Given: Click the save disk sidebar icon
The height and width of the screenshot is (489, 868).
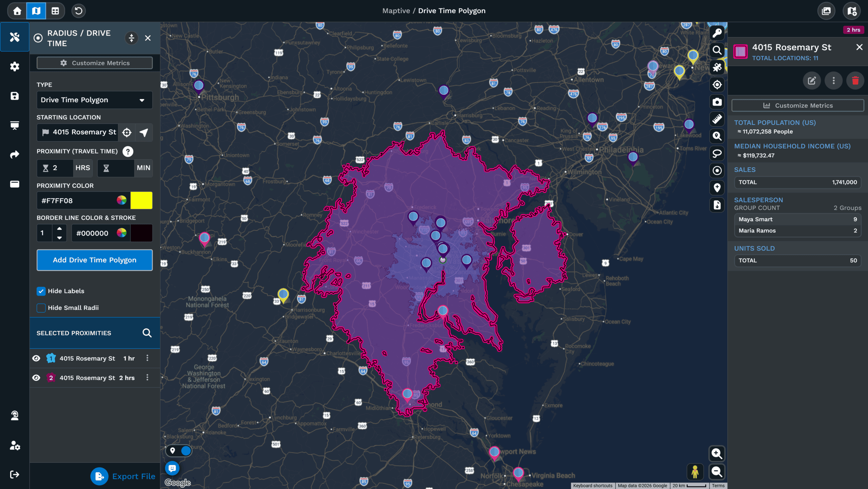Looking at the screenshot, I should [15, 96].
